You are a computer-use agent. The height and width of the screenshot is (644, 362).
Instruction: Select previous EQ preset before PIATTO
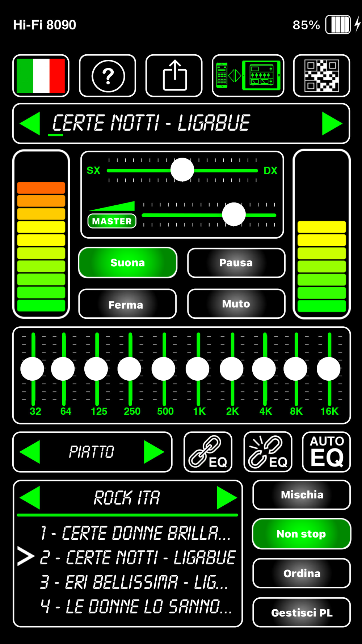(30, 452)
